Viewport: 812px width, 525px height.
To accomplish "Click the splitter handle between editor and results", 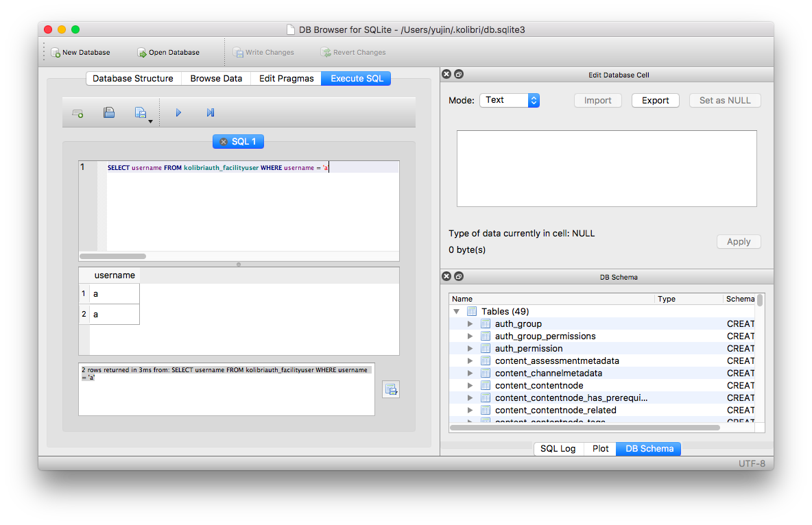I will 239,265.
